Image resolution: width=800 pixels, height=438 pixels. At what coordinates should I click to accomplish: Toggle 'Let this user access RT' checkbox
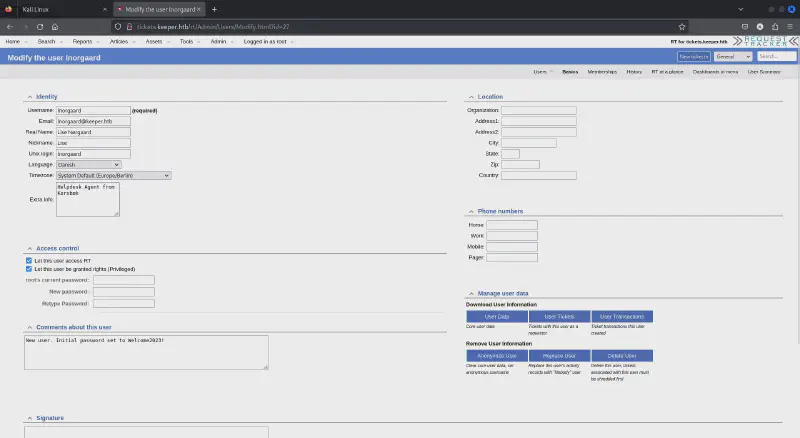coord(28,260)
